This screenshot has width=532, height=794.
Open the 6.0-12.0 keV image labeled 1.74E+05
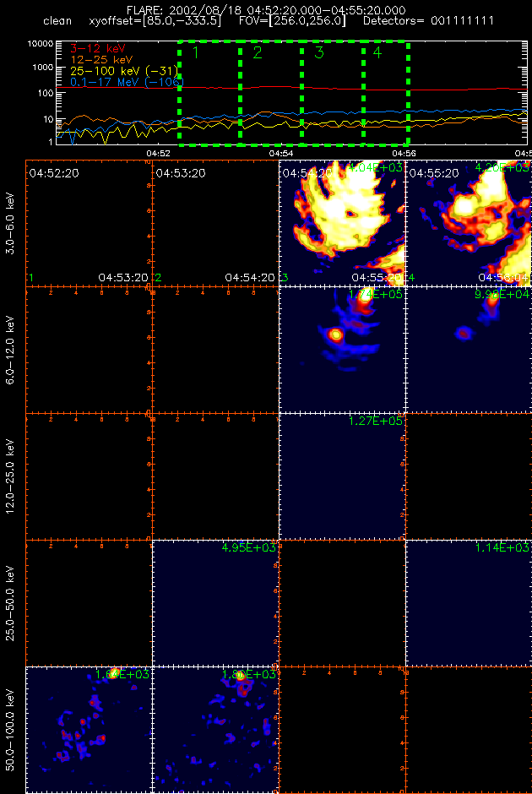click(342, 350)
